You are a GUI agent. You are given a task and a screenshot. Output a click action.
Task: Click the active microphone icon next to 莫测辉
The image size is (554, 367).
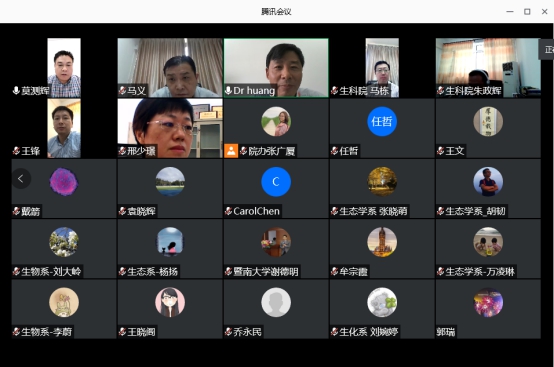[16, 91]
